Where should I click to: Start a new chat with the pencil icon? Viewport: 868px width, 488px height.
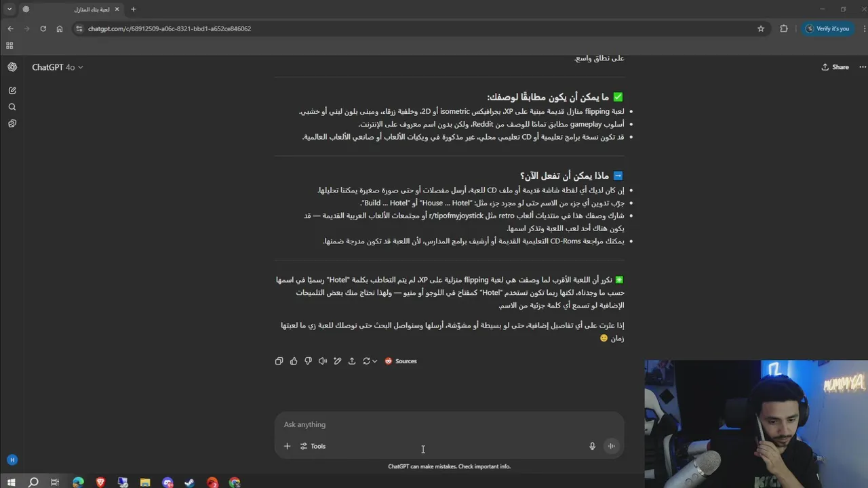click(12, 90)
